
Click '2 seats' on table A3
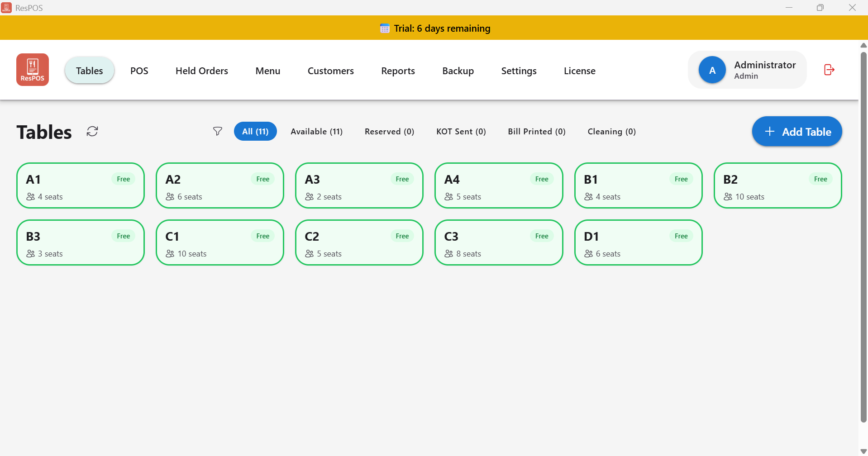point(329,197)
